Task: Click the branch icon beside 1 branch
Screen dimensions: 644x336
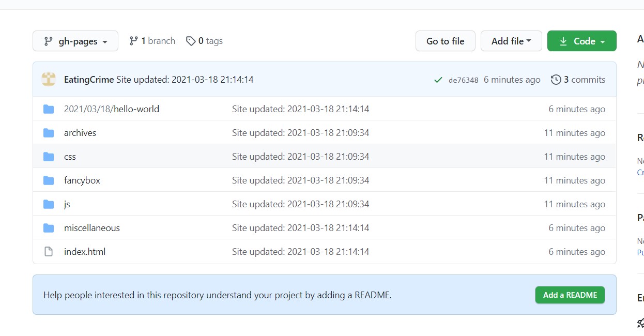Action: pyautogui.click(x=134, y=41)
